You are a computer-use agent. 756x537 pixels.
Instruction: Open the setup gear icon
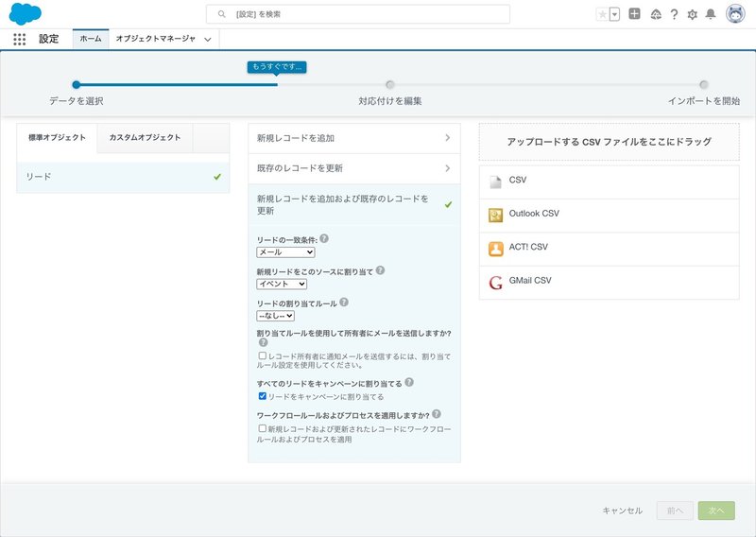tap(693, 14)
